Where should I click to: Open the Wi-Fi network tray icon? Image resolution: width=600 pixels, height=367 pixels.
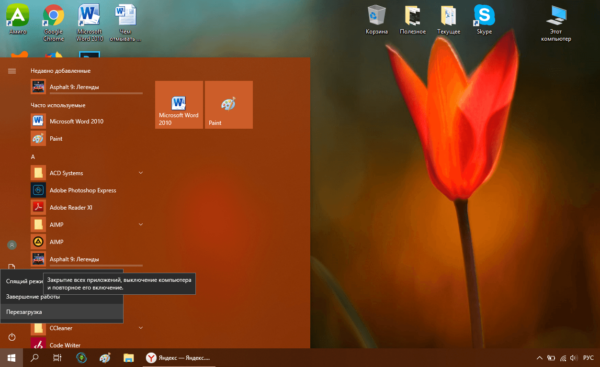point(563,358)
